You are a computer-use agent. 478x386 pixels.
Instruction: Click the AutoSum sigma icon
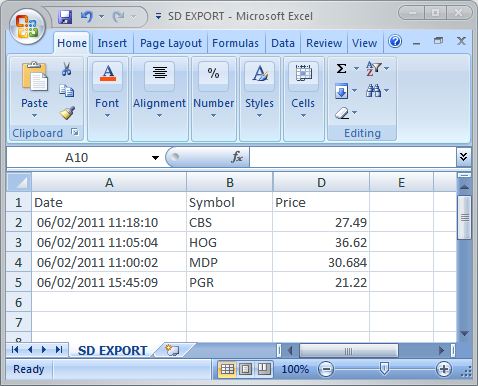(x=341, y=69)
